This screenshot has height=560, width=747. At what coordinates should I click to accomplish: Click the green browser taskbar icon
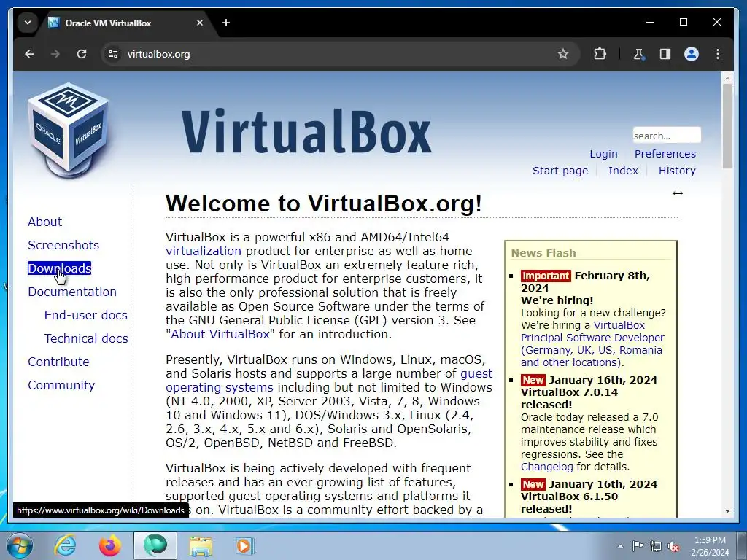pos(155,545)
